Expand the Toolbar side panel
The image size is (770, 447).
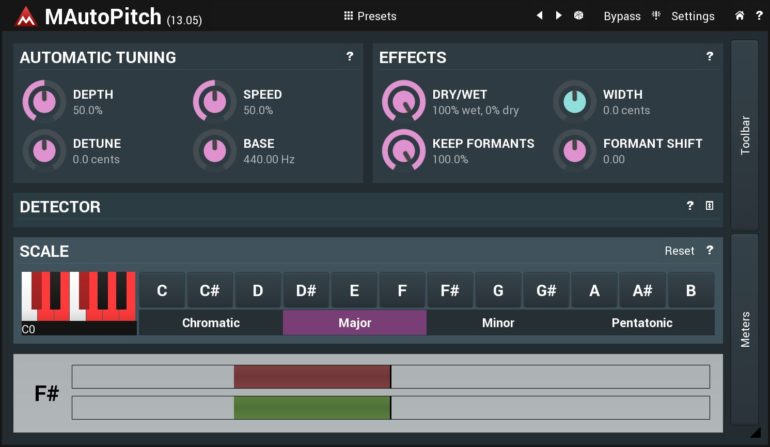745,134
